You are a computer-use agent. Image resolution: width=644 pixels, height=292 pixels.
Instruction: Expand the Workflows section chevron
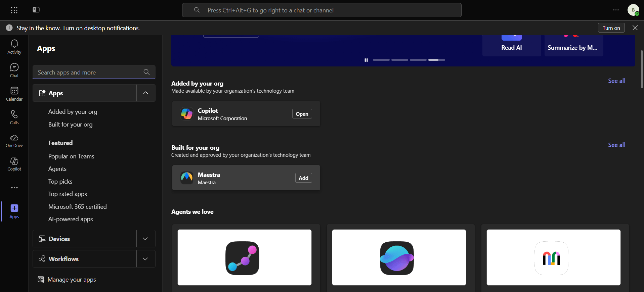click(145, 259)
